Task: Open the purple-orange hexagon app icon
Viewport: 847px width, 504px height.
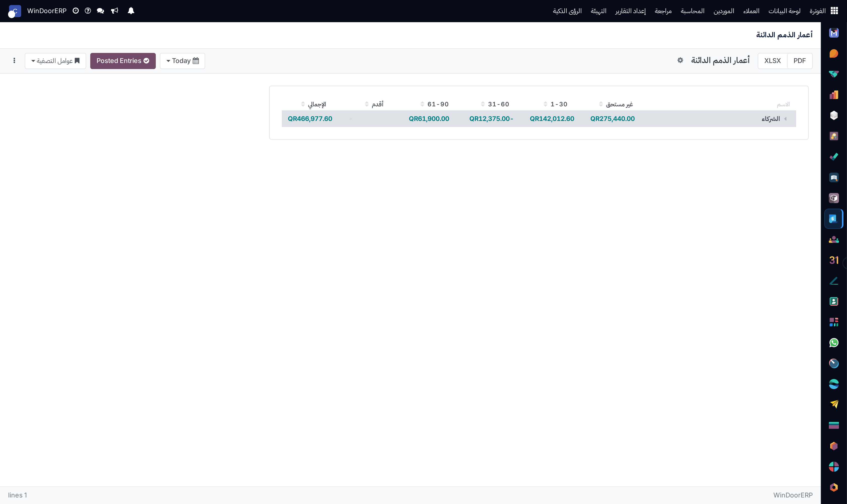Action: pos(834,446)
